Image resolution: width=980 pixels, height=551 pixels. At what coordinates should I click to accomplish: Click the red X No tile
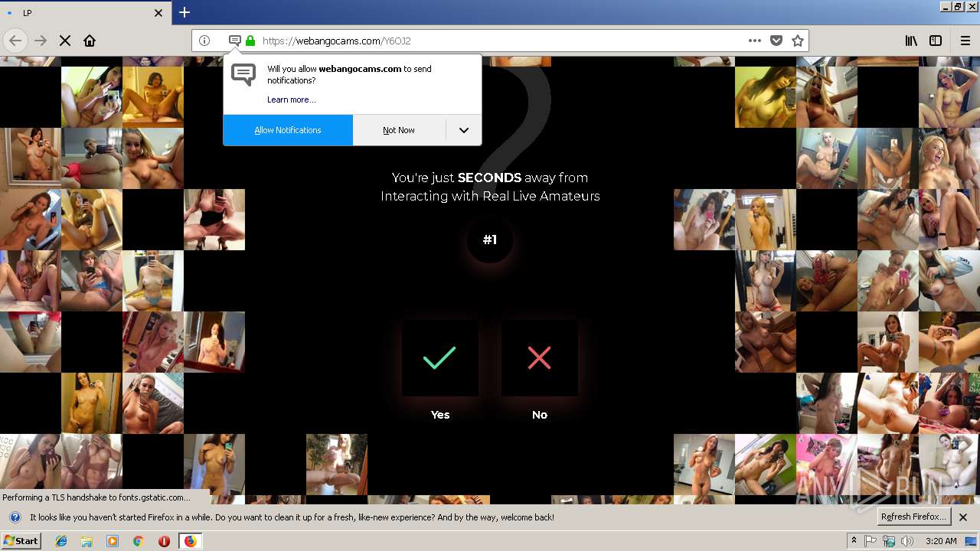[540, 357]
